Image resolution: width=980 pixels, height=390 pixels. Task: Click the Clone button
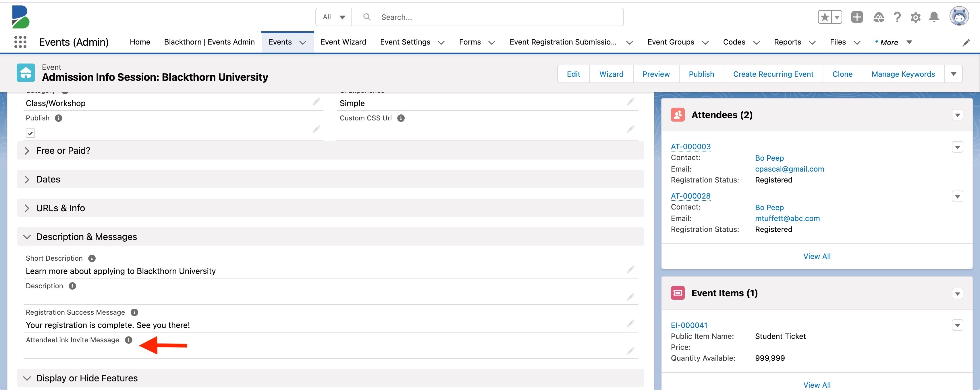842,74
